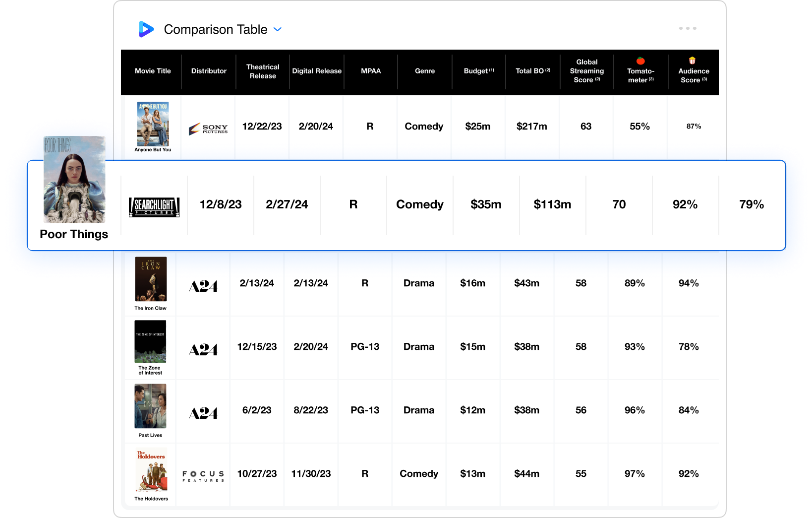The height and width of the screenshot is (518, 812).
Task: Click the A24 logo for The Iron Claw
Action: pos(203,286)
